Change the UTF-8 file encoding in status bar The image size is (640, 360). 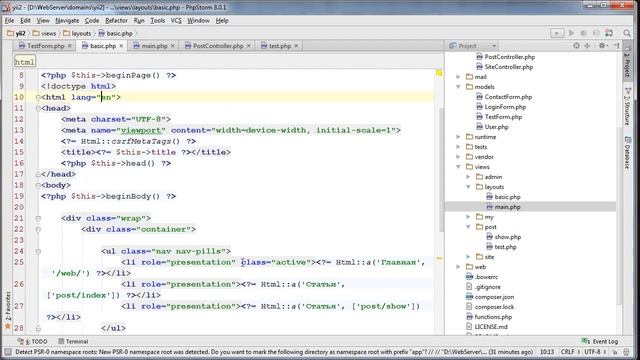(x=594, y=352)
